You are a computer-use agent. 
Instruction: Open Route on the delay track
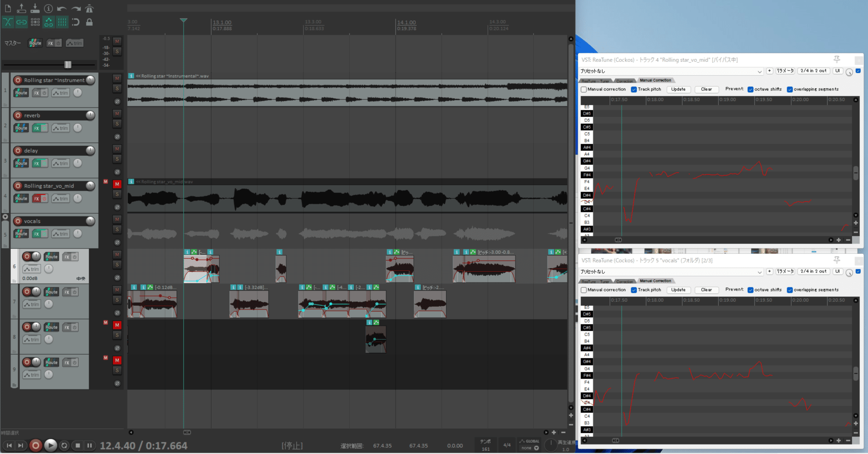point(21,164)
